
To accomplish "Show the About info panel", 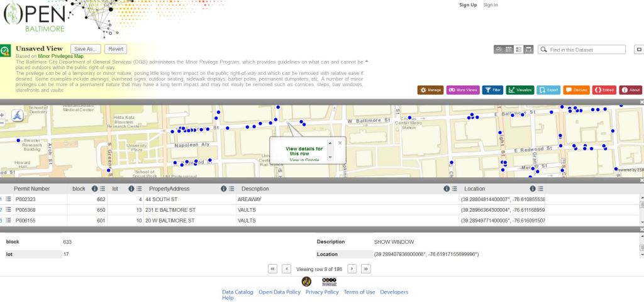I will (630, 90).
